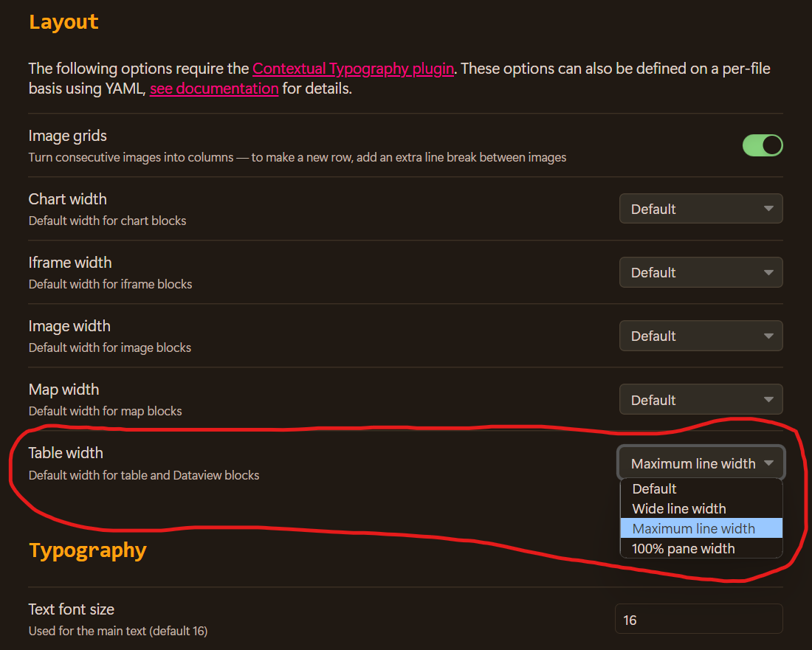Click the Typography section heading
The image size is (812, 650).
(x=87, y=550)
